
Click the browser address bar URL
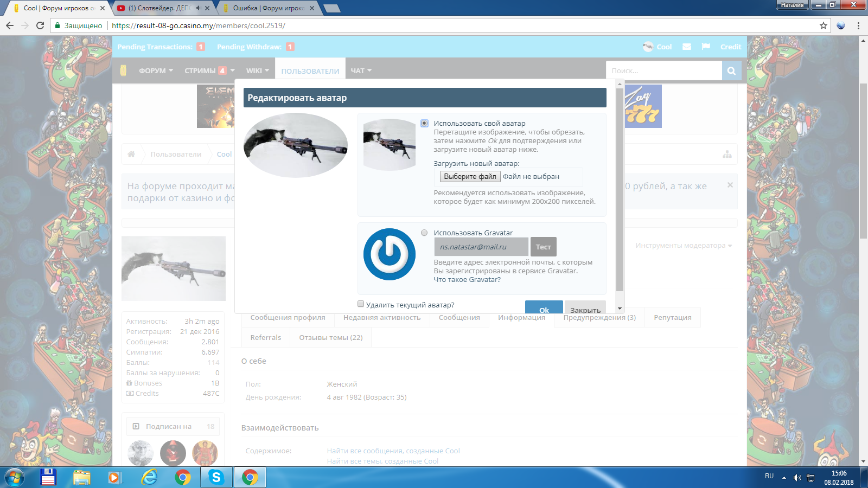[x=198, y=25]
